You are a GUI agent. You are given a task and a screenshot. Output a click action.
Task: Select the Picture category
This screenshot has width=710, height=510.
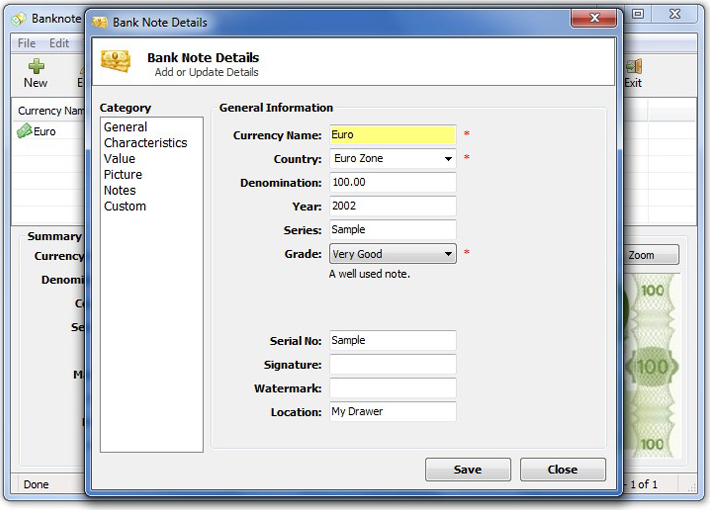click(x=123, y=175)
